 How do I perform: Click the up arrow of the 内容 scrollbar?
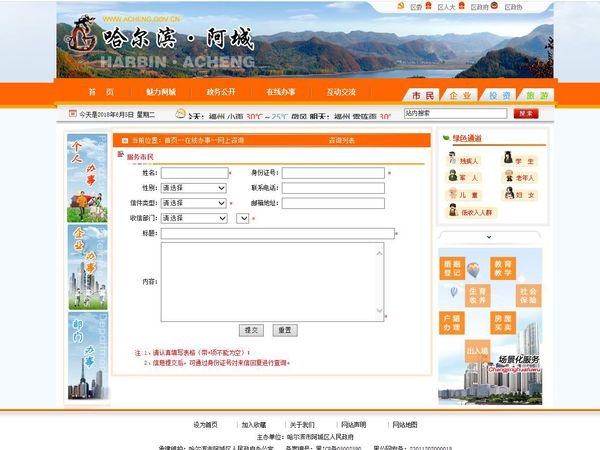point(379,253)
